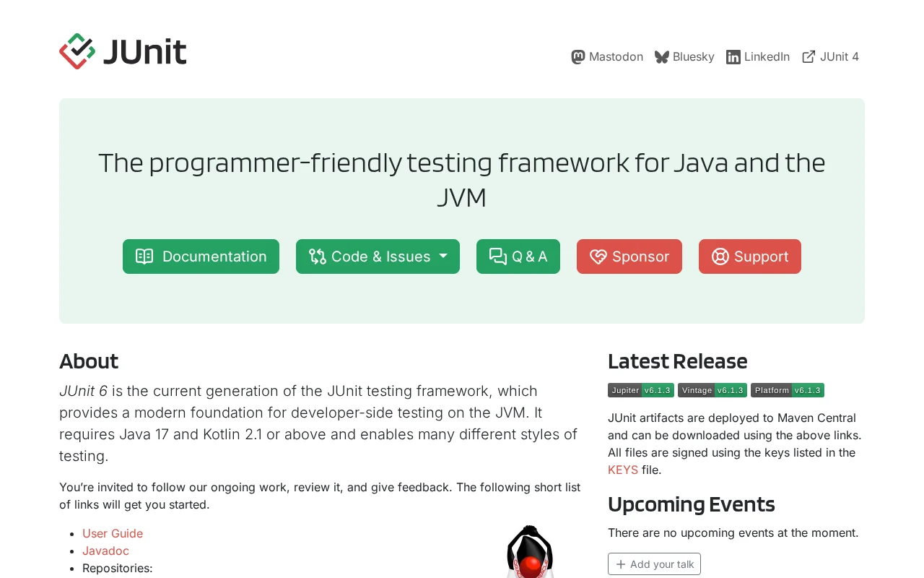The height and width of the screenshot is (578, 924).
Task: Click the JUnit checkmark logo icon
Action: point(77,51)
